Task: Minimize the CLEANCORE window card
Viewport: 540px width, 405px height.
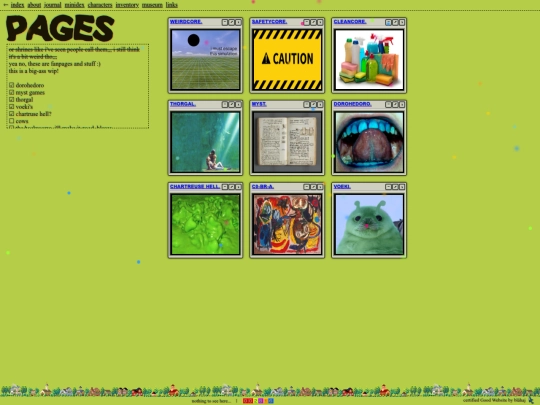Action: point(388,22)
